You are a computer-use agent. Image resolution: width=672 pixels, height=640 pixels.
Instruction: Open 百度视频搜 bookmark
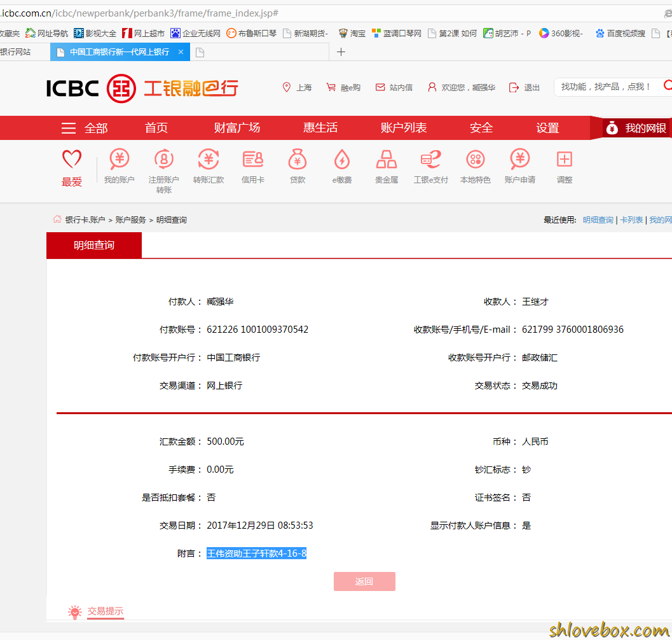coord(620,33)
